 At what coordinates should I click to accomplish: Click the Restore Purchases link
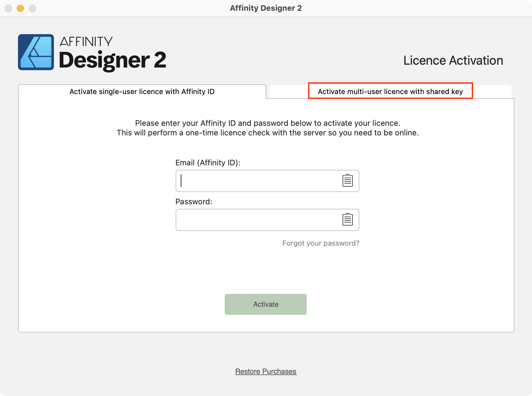click(x=266, y=371)
